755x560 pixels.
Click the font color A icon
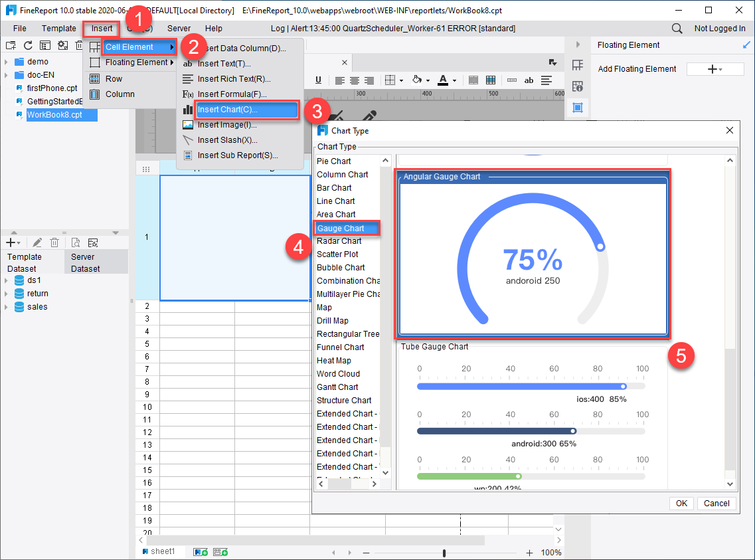pos(443,80)
